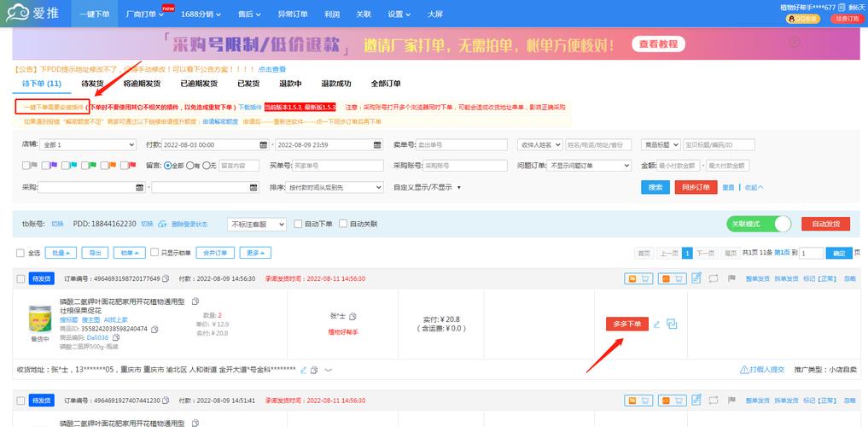
Task: Click the duplicate icon right of 多多下单 button
Action: coord(672,324)
